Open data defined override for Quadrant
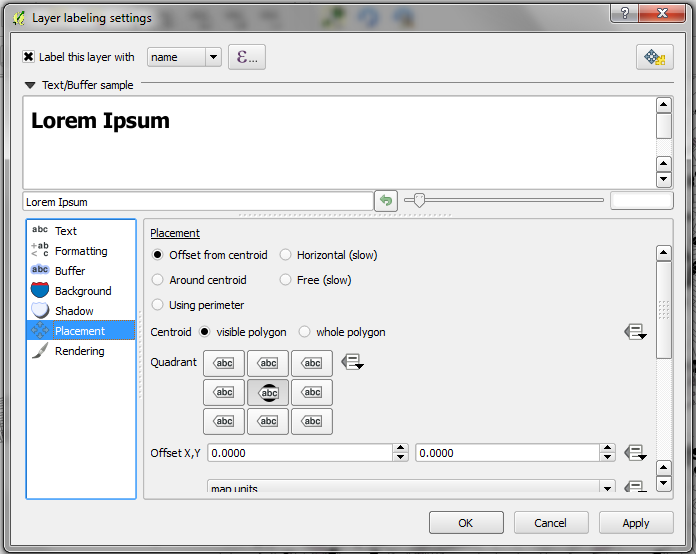Screen dimensions: 696x554 (352, 362)
